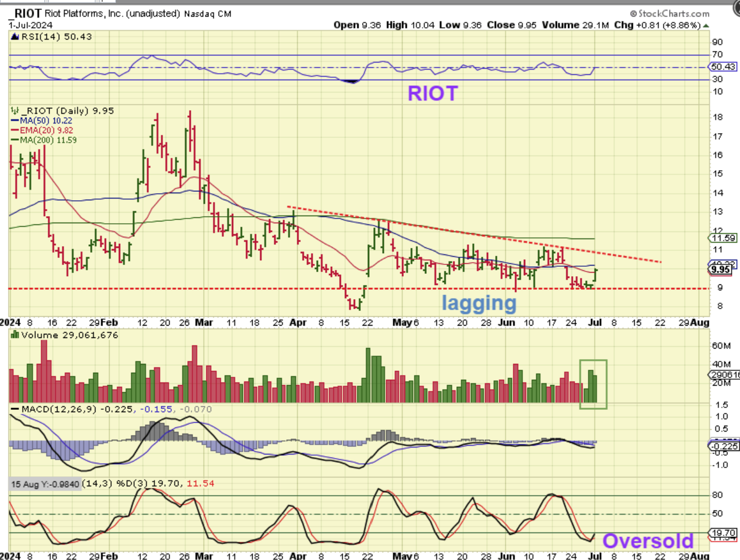
Task: Click the latest green price bar near 9.95
Action: pyautogui.click(x=596, y=274)
